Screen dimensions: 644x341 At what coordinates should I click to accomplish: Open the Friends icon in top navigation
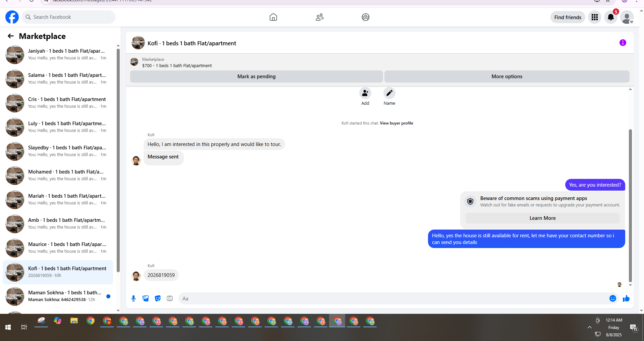[x=320, y=17]
